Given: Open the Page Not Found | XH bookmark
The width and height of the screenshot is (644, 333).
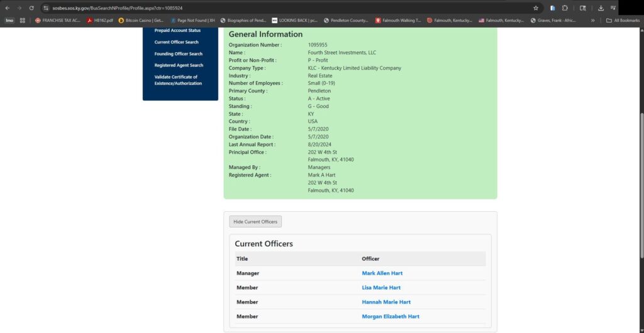Looking at the screenshot, I should pos(192,20).
